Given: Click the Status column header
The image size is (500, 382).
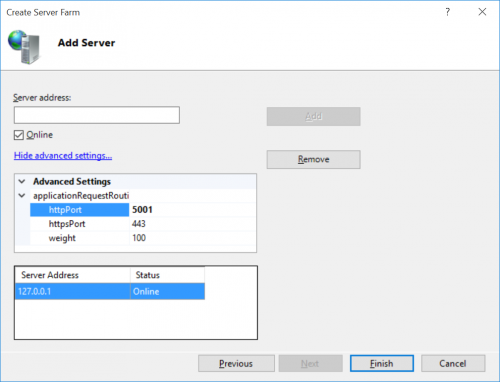Looking at the screenshot, I should [x=167, y=275].
